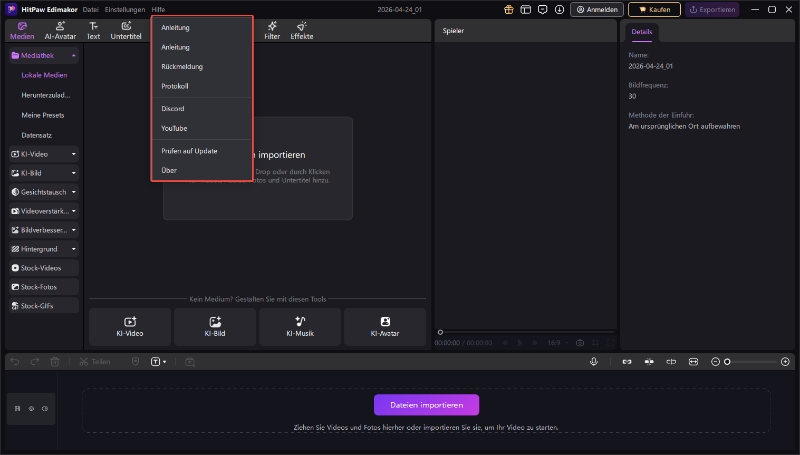Click the crop icon in player controls
800x455 pixels.
(x=595, y=343)
